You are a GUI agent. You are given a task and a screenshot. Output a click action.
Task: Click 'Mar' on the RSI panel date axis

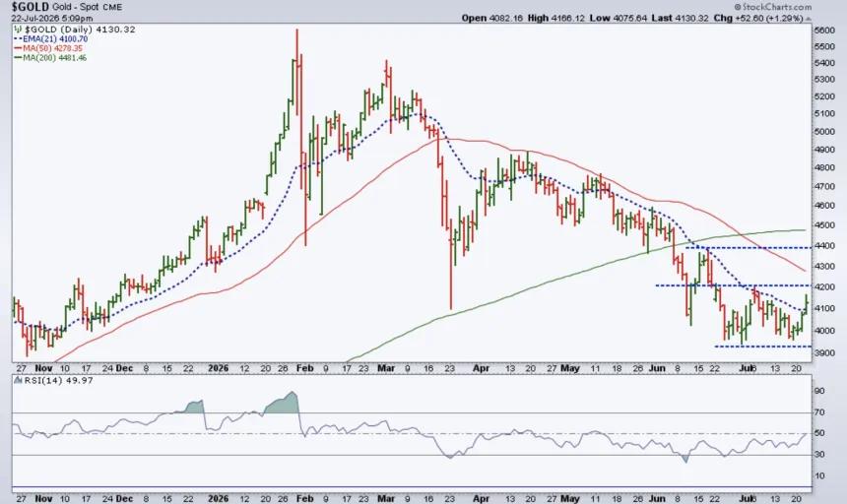click(386, 499)
